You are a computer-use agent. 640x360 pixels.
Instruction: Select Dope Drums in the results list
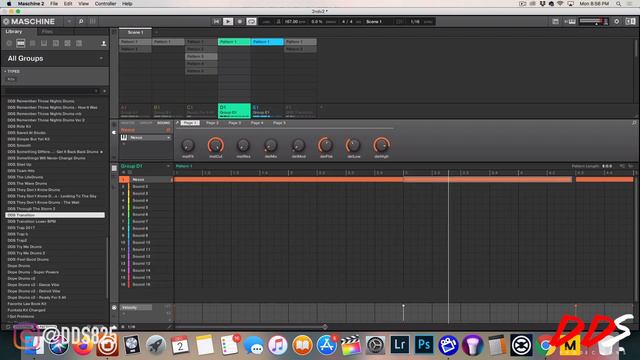coord(19,266)
